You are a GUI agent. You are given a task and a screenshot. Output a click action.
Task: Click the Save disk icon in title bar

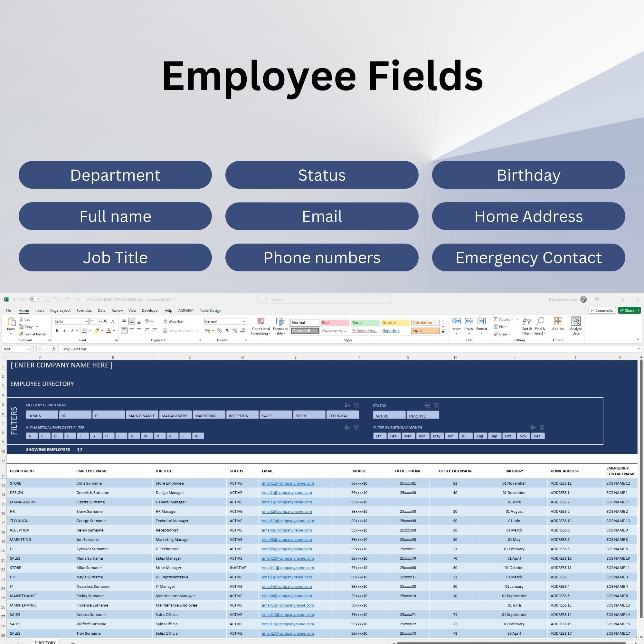48,299
